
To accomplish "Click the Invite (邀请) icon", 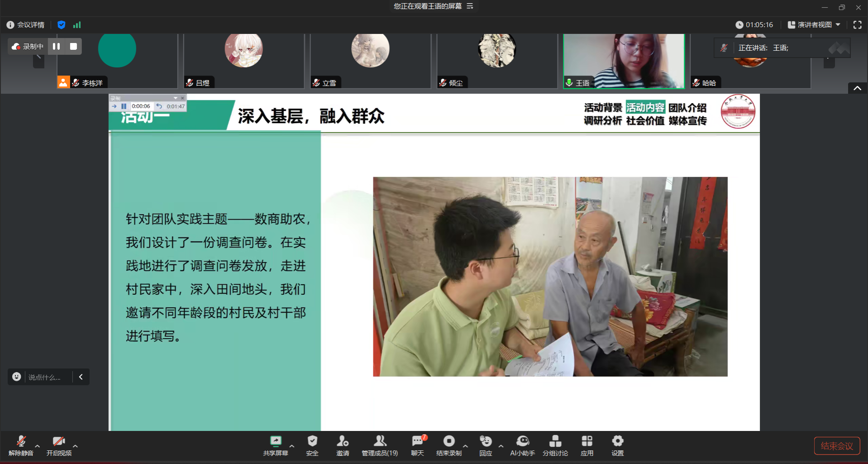I will [343, 445].
